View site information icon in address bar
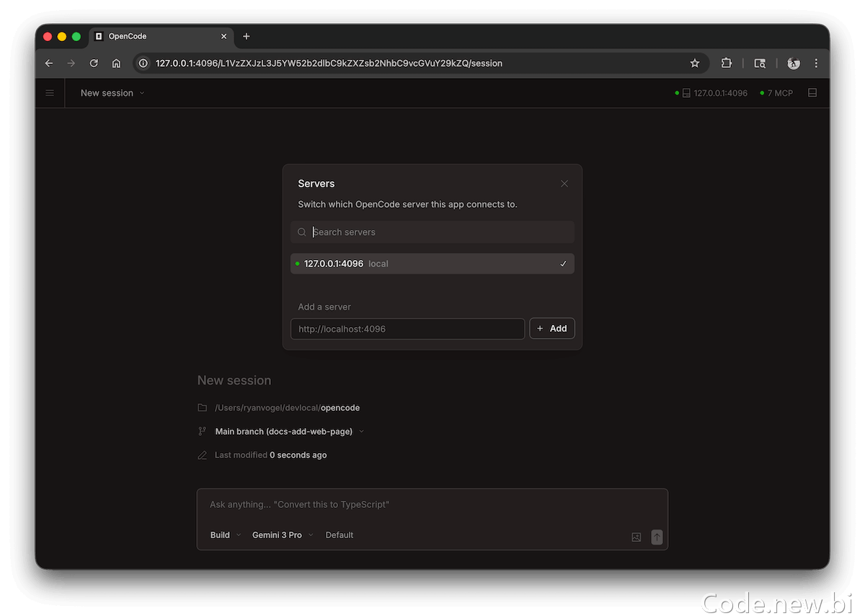 click(143, 63)
